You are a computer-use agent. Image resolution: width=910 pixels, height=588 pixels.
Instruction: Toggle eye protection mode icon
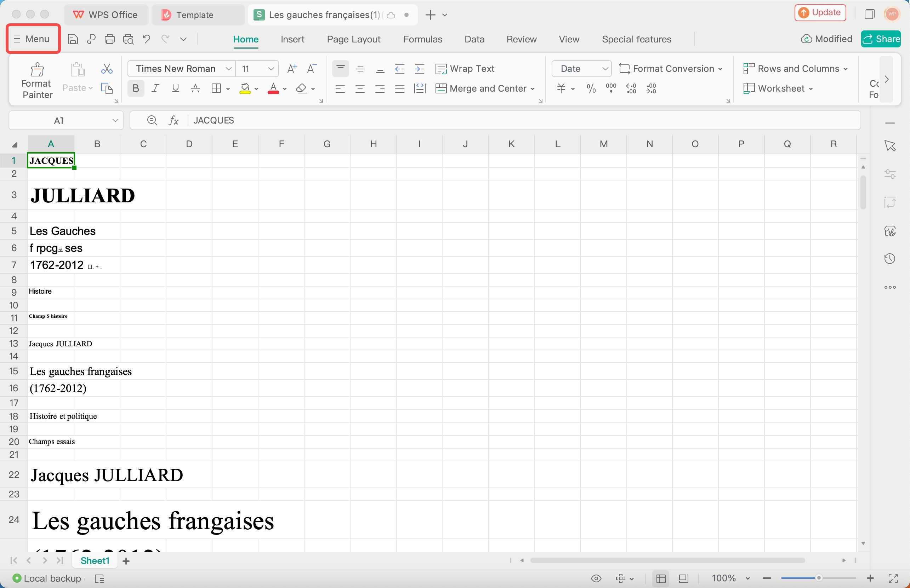click(x=596, y=578)
